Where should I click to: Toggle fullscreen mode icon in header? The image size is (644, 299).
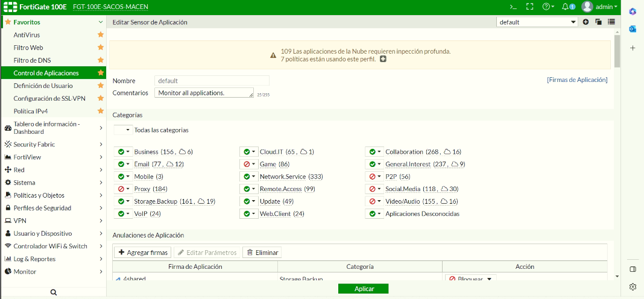click(x=530, y=7)
